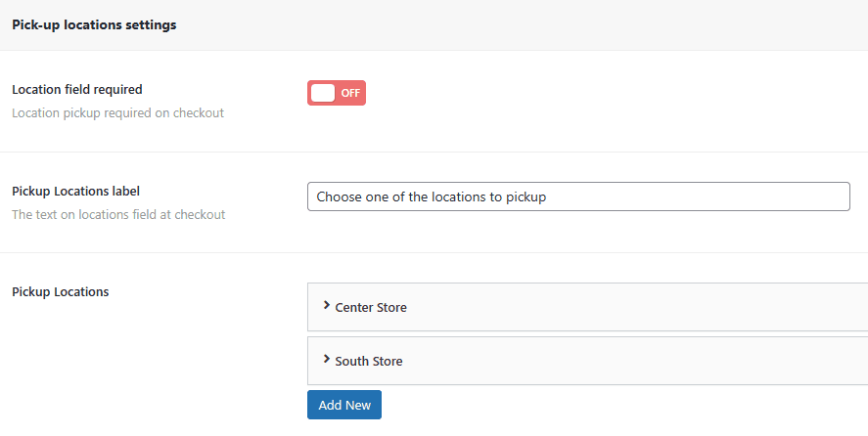
Task: Expand the South Store chevron arrow
Action: (x=326, y=360)
